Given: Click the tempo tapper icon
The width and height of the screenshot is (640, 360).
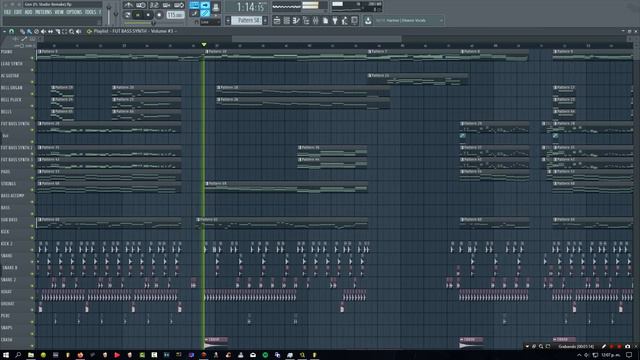Looking at the screenshot, I should [x=345, y=21].
